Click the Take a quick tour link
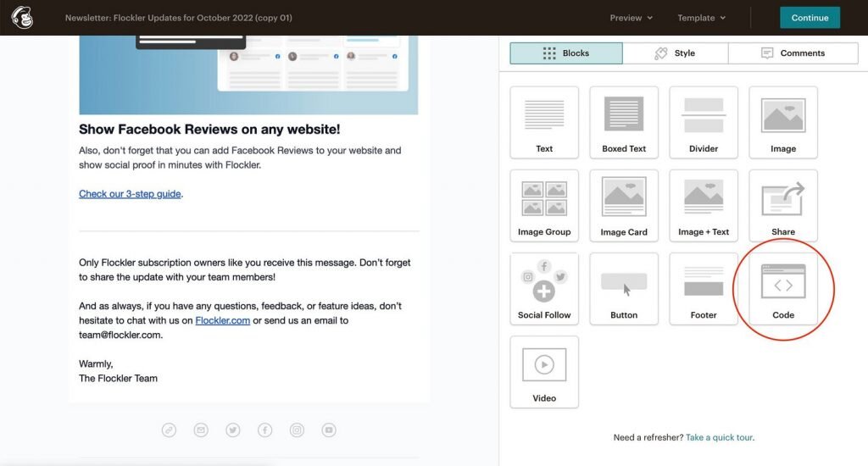Image resolution: width=868 pixels, height=466 pixels. 719,437
